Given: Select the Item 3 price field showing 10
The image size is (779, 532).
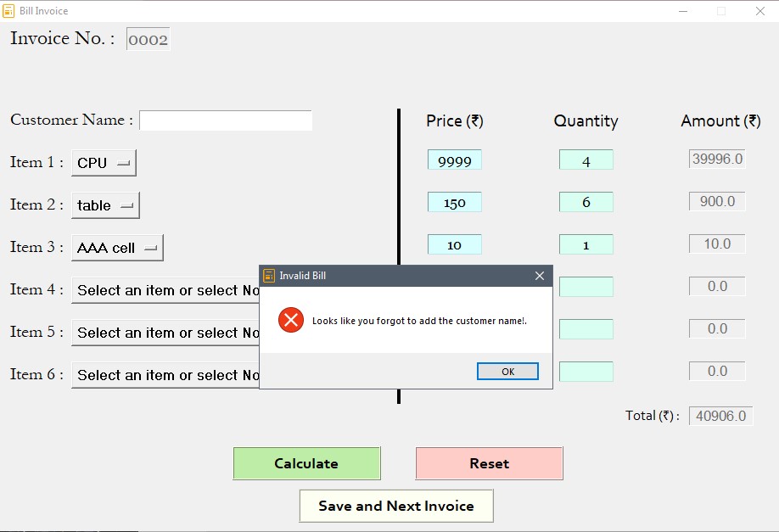Looking at the screenshot, I should click(454, 245).
